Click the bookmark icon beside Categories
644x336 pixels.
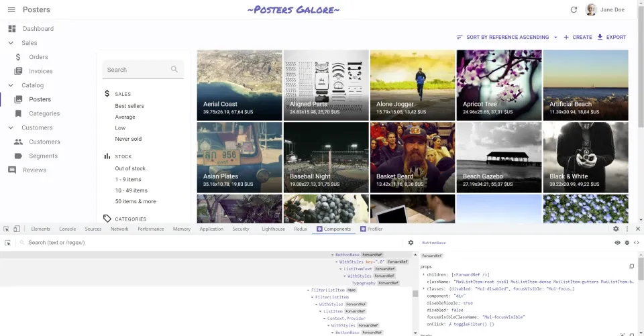pyautogui.click(x=18, y=113)
